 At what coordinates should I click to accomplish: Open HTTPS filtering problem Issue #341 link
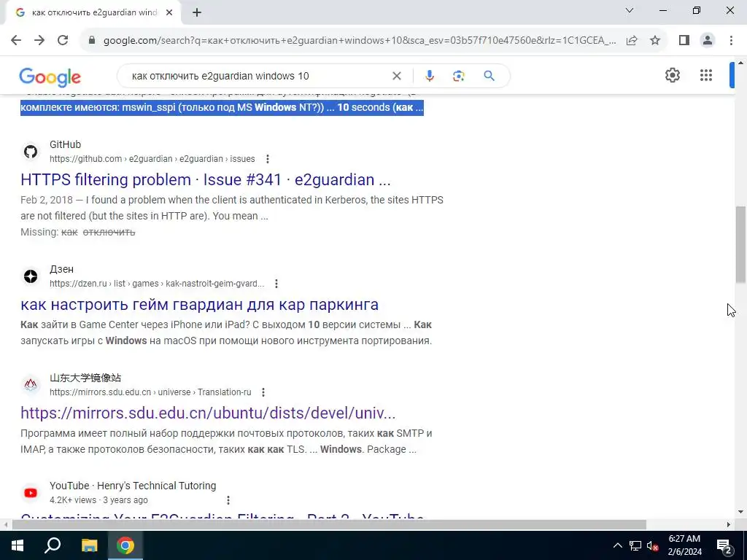[x=205, y=179]
